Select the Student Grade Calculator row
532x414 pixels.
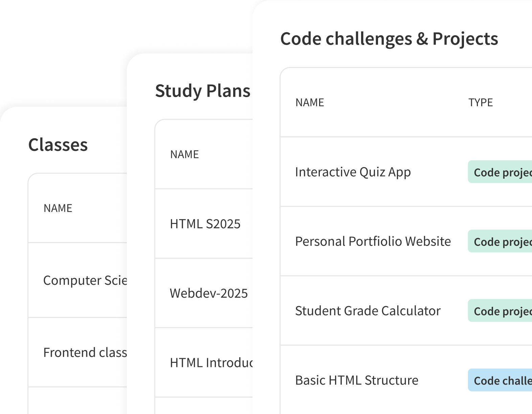[x=368, y=311]
